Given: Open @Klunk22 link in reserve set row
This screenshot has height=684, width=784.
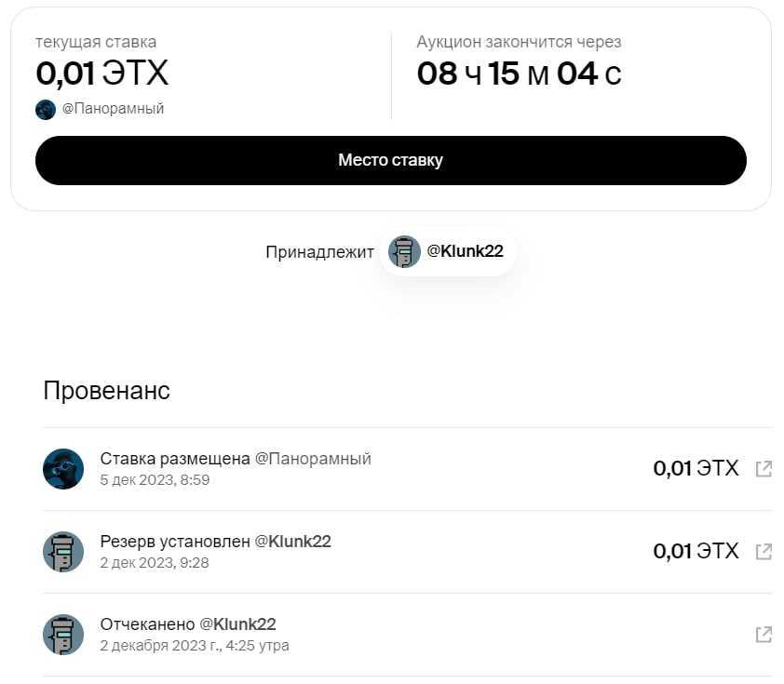Looking at the screenshot, I should (x=292, y=542).
